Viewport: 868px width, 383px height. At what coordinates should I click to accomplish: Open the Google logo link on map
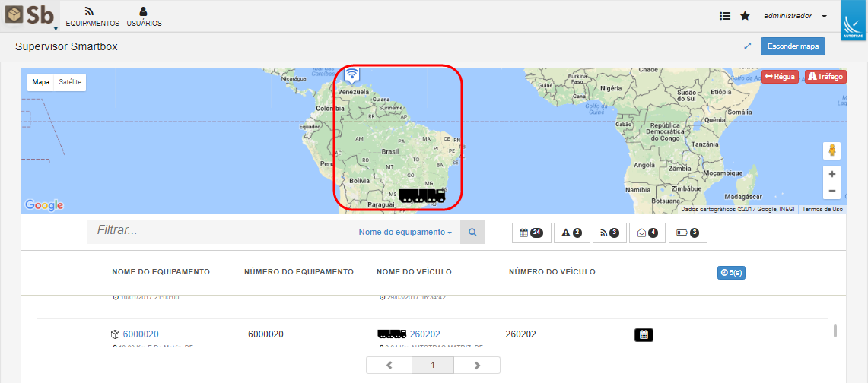43,205
